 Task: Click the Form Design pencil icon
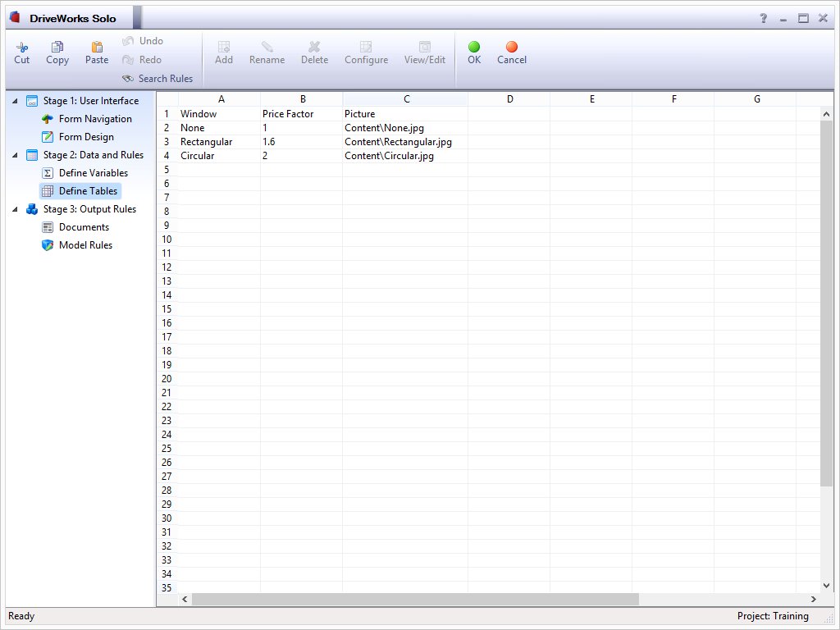[48, 137]
